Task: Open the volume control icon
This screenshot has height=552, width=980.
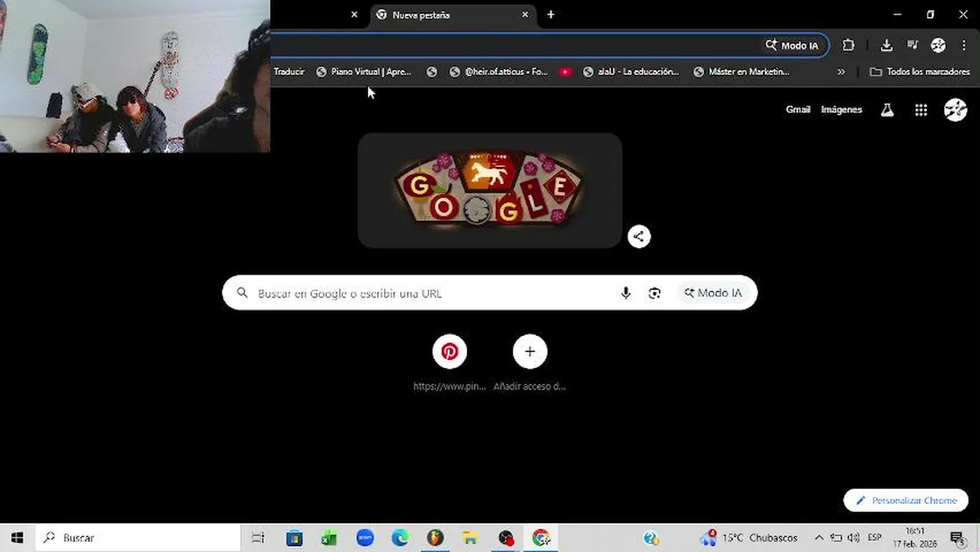Action: (853, 538)
